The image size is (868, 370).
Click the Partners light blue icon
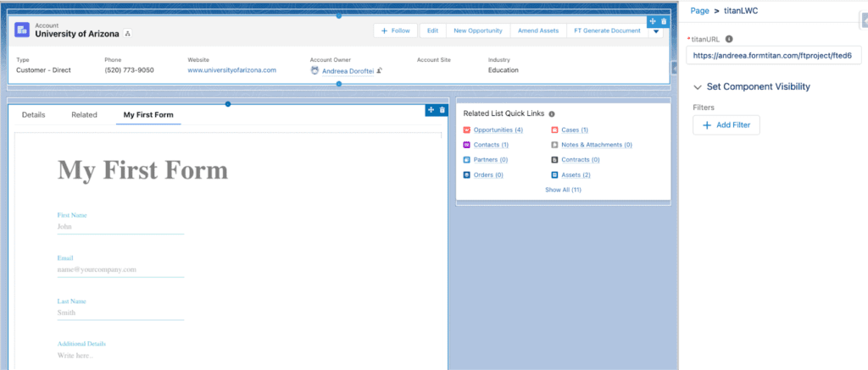[467, 160]
